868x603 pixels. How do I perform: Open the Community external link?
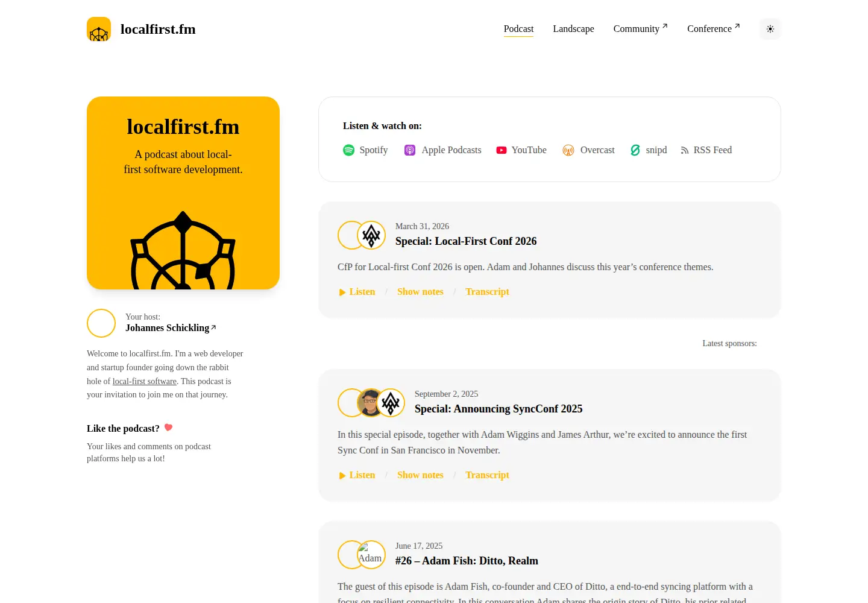tap(640, 29)
